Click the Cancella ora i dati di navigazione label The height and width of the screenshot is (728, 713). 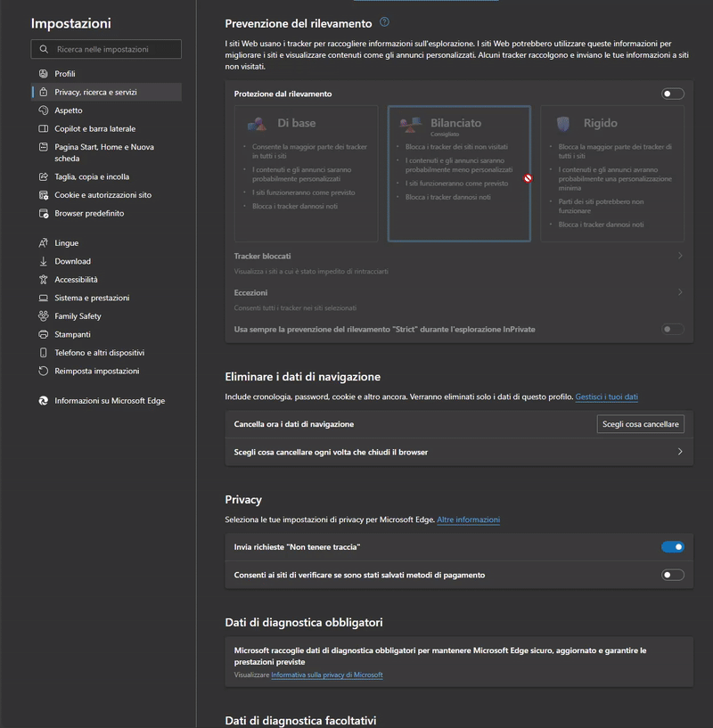[x=294, y=424]
